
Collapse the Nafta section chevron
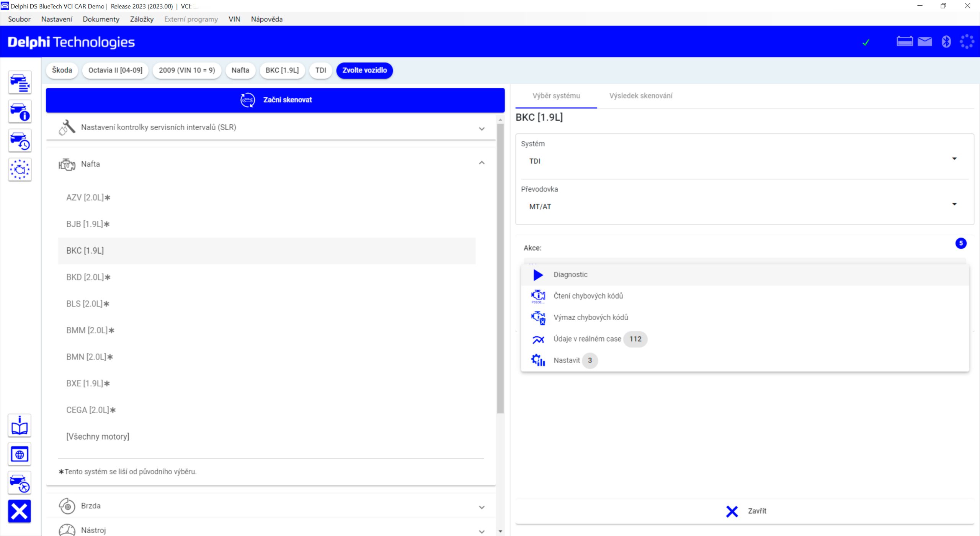(x=482, y=163)
